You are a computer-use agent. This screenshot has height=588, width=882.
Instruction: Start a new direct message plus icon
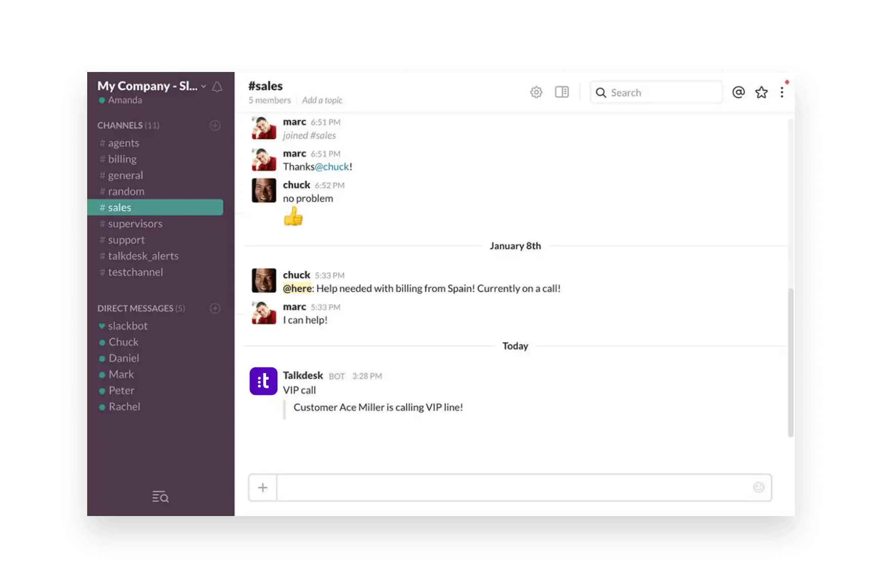point(215,308)
